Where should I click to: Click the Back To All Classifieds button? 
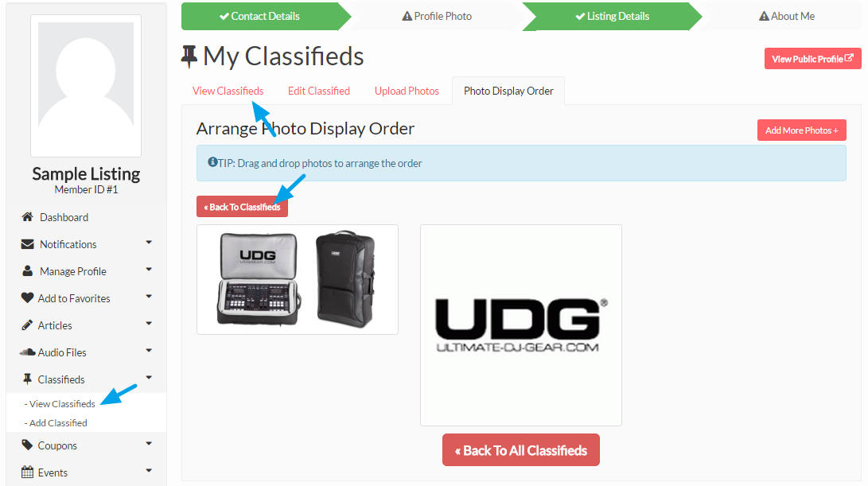coord(521,450)
